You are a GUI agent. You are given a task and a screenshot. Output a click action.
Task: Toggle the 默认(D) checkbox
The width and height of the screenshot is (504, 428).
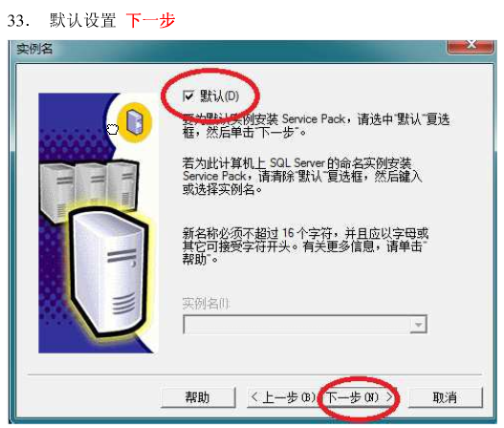(x=188, y=96)
